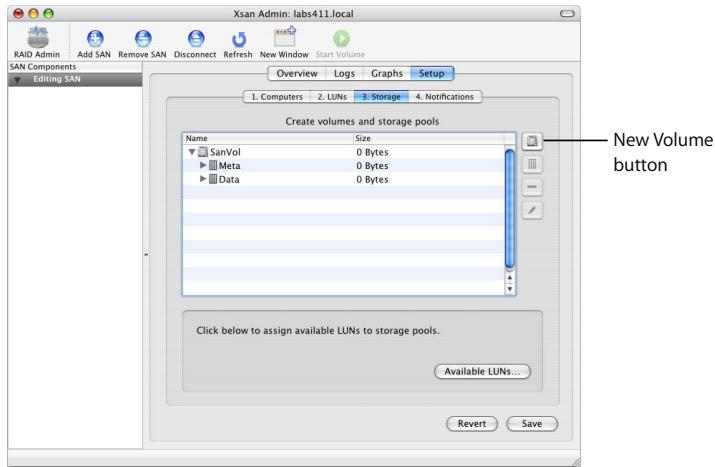The image size is (715, 467).
Task: Switch to the Graphs tab
Action: click(387, 73)
